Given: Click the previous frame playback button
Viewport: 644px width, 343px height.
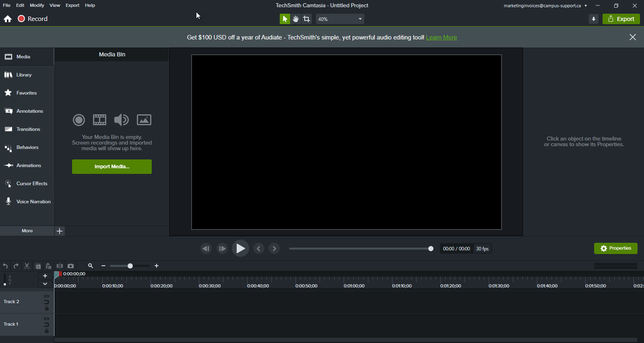Looking at the screenshot, I should click(206, 249).
